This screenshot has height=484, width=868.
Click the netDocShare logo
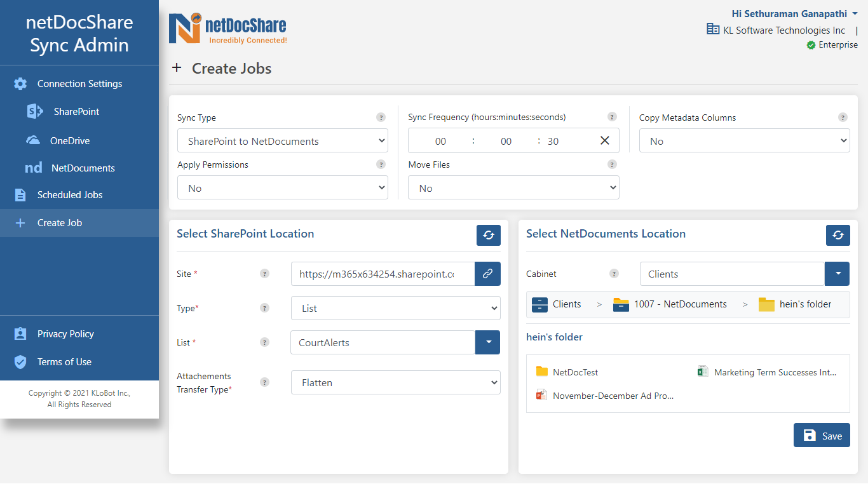[x=227, y=29]
